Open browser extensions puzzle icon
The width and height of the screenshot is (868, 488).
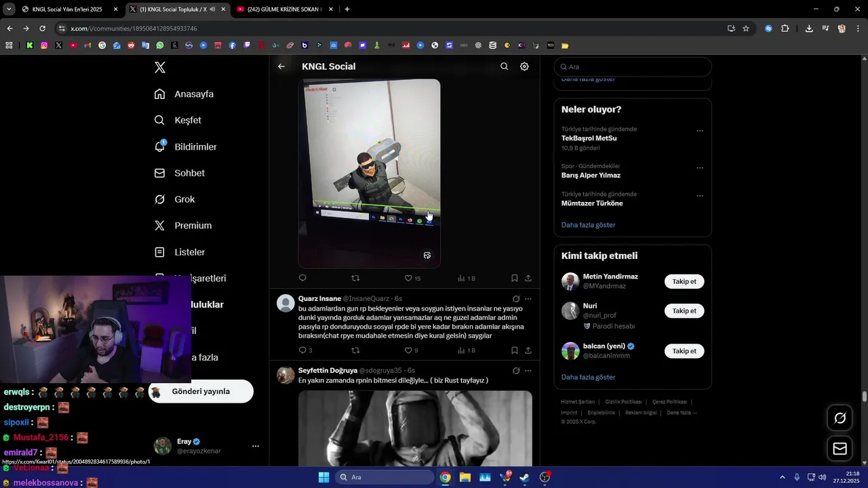point(785,28)
